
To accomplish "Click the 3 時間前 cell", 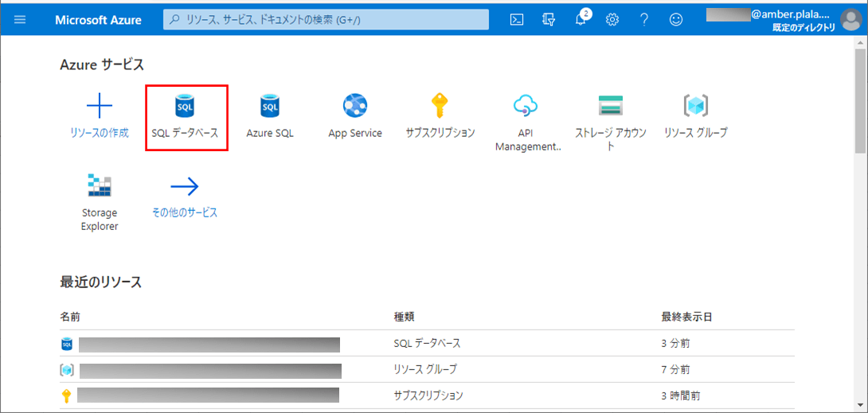I will click(680, 395).
